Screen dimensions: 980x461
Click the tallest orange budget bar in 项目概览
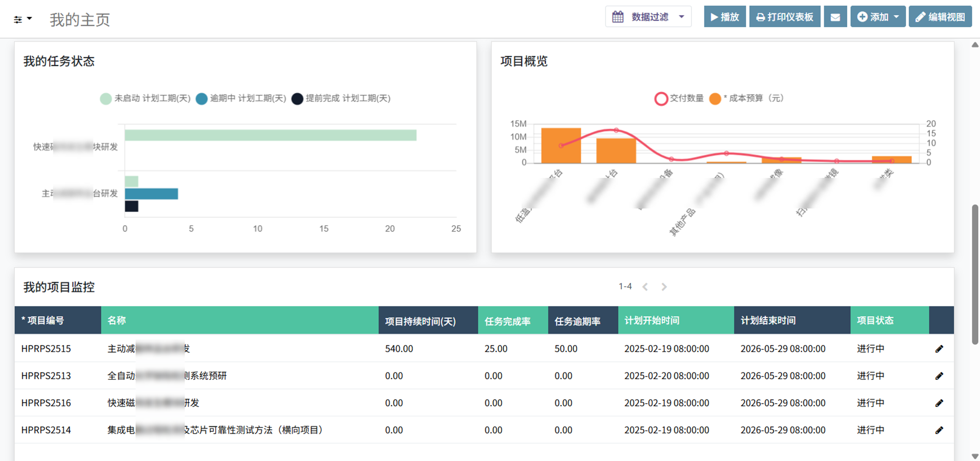point(561,145)
